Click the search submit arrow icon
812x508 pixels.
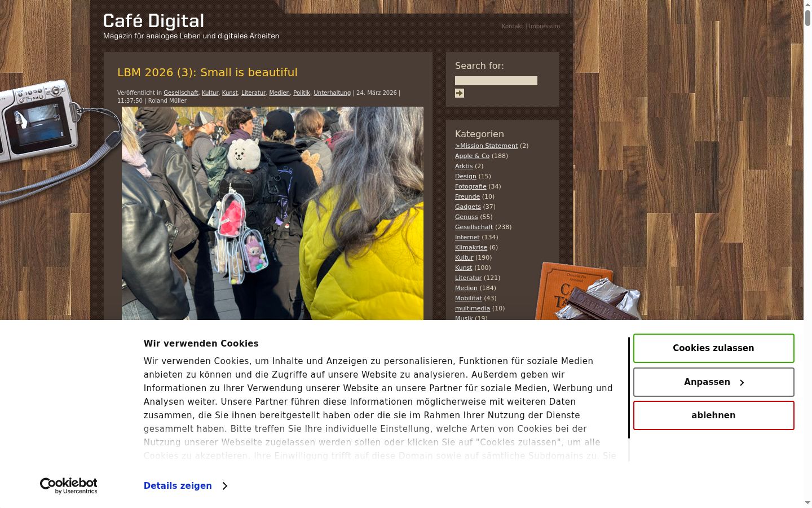[460, 93]
